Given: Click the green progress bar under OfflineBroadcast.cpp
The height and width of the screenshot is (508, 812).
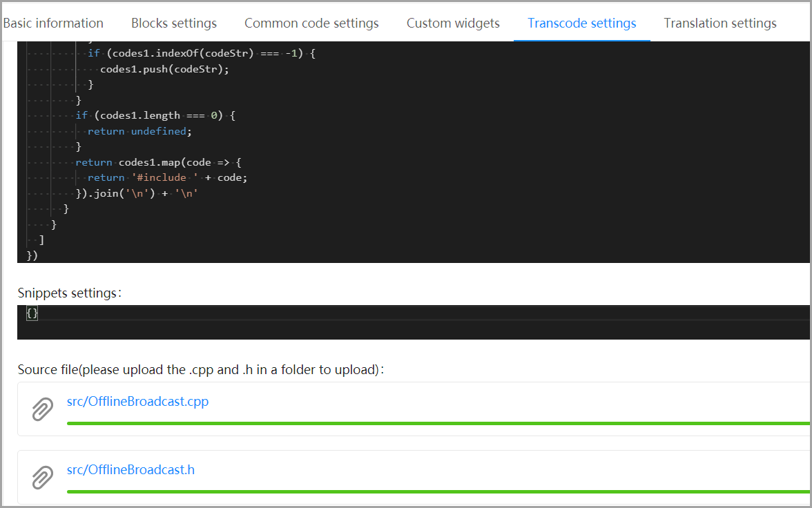Looking at the screenshot, I should (x=438, y=423).
